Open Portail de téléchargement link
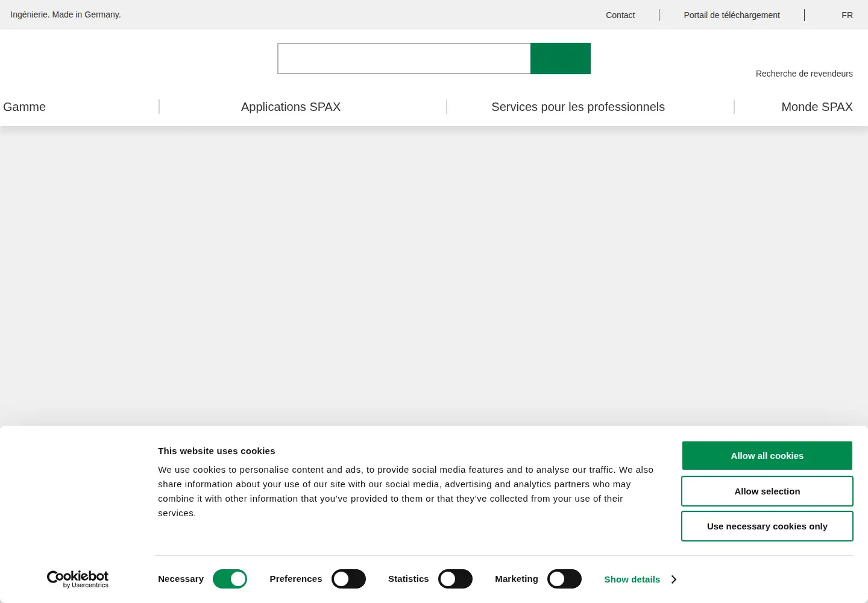The image size is (868, 603). tap(732, 15)
